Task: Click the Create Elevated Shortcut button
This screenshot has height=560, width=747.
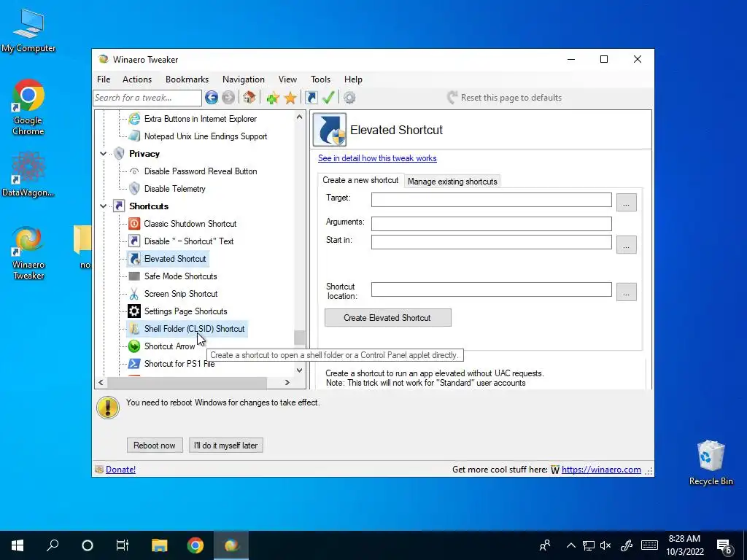Action: coord(388,318)
